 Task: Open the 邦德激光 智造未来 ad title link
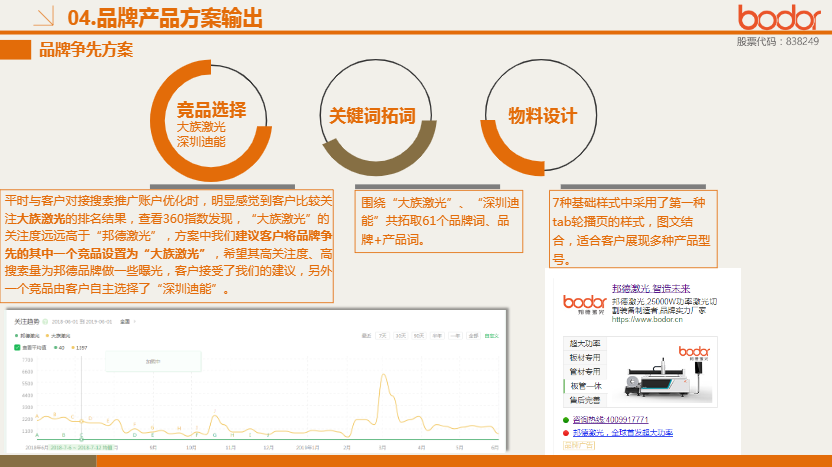tap(651, 289)
